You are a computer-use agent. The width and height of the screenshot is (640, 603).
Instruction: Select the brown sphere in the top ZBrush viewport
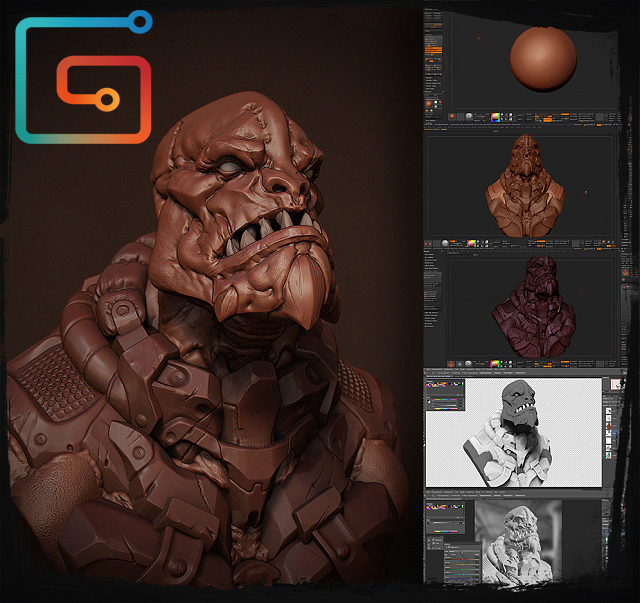(x=543, y=59)
